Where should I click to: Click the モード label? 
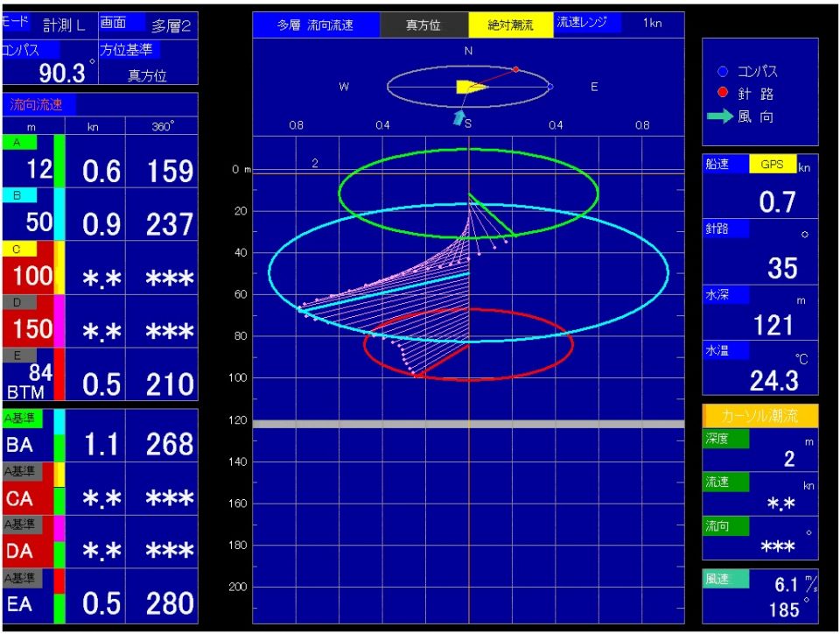[16, 23]
